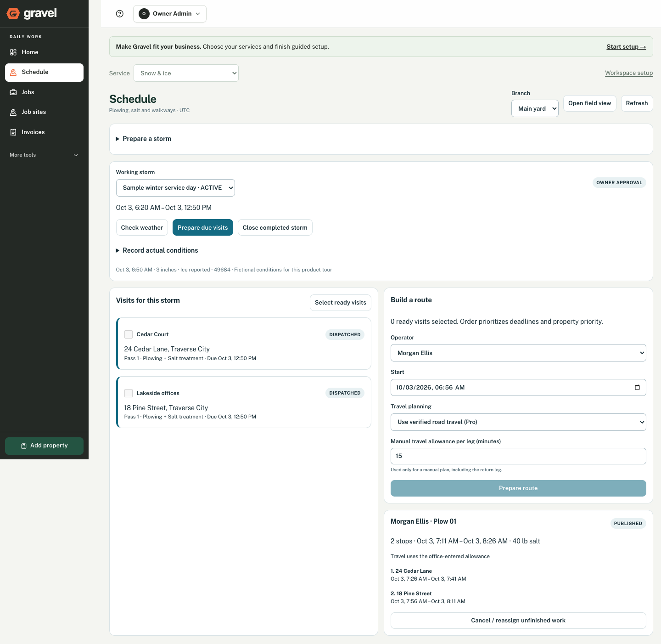Click the Job sites person-pin icon
This screenshot has height=644, width=661.
(13, 112)
